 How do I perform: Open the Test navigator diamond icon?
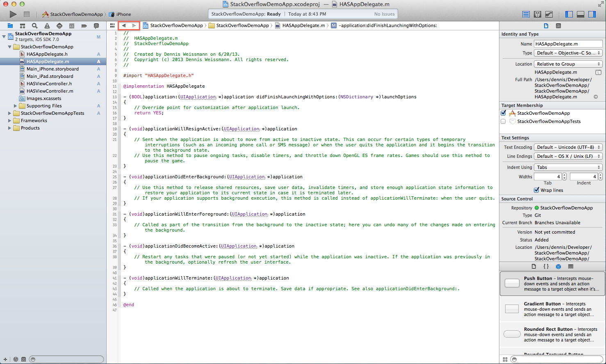[x=59, y=26]
